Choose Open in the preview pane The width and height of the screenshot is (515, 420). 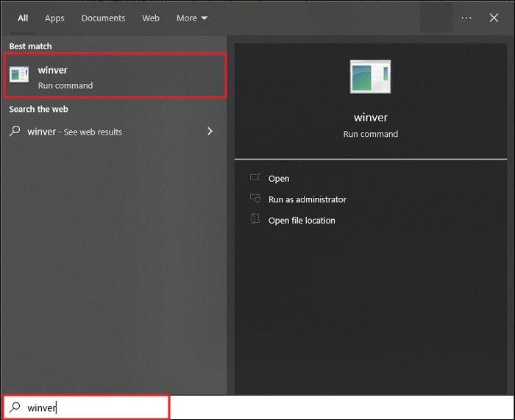[279, 179]
